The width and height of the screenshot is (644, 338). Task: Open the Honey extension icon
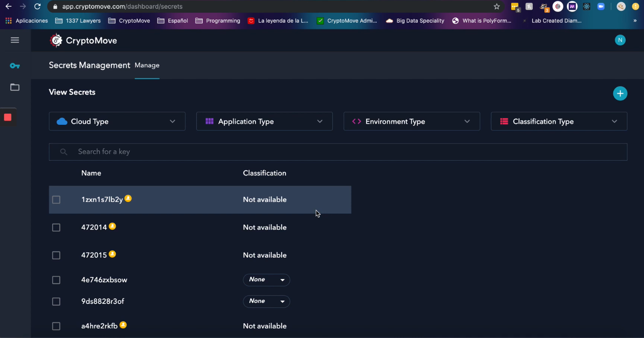529,6
